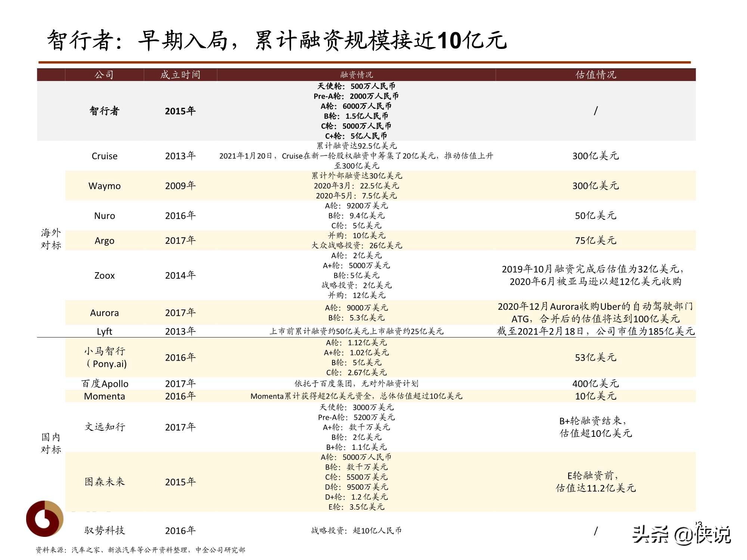The height and width of the screenshot is (560, 747).
Task: Click the 50亿美元 valuation for Nuro
Action: point(596,215)
